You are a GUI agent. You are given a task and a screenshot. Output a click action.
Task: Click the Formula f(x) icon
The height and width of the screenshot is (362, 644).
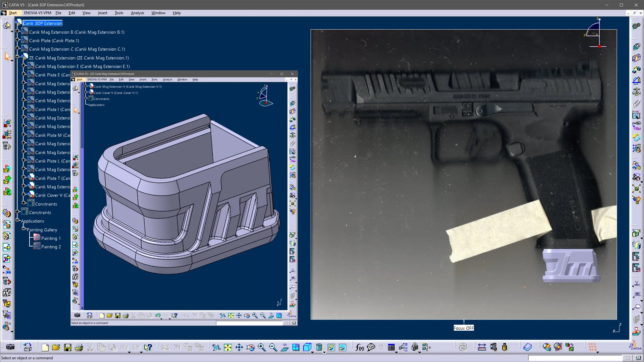[359, 347]
